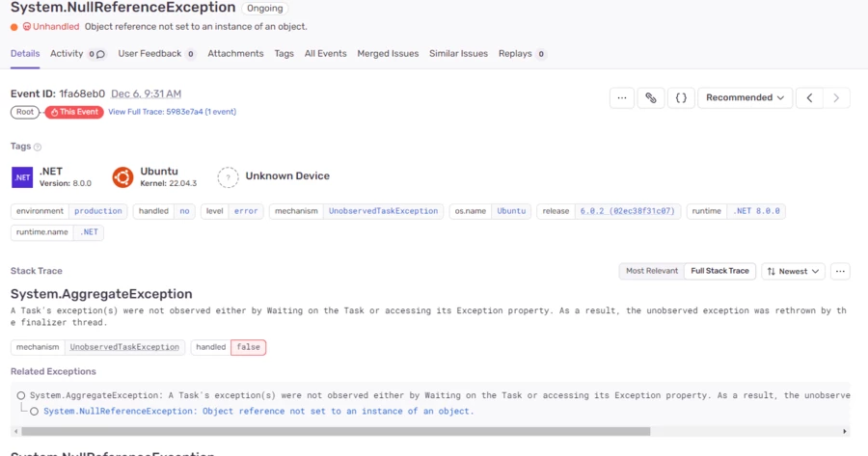
Task: Select the System.AggregateException related exception radio
Action: [x=21, y=395]
